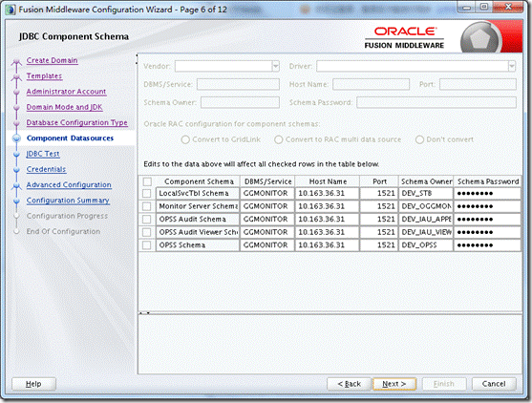
Task: Click the Templates step marker icon
Action: 16,77
